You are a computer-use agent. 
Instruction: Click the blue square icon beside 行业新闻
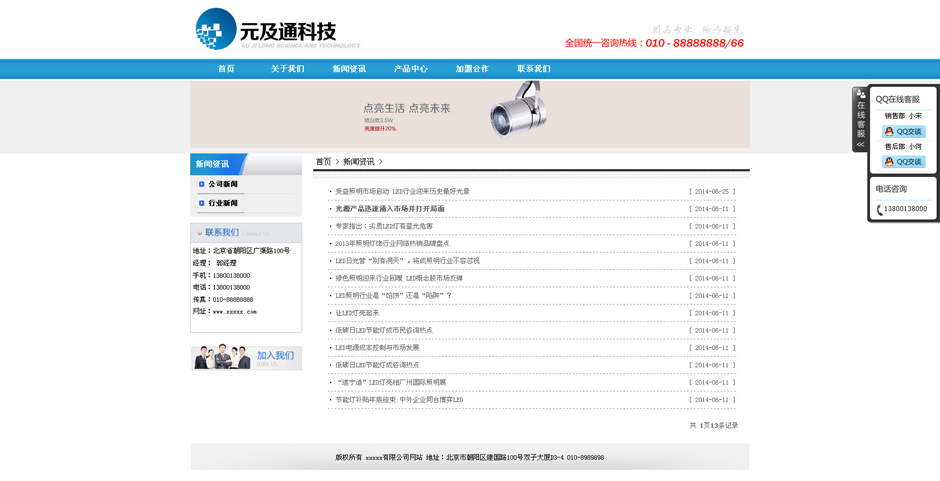pyautogui.click(x=201, y=203)
